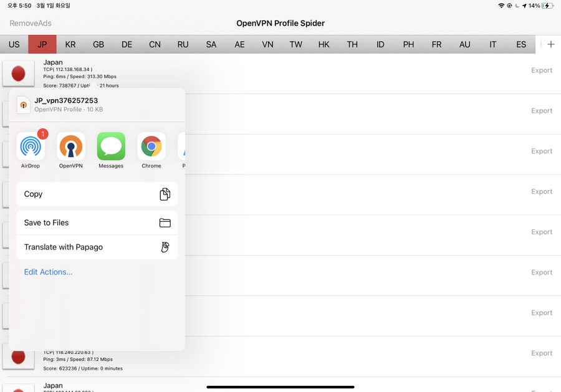Select the HK tab
The width and height of the screenshot is (561, 392).
pyautogui.click(x=324, y=44)
